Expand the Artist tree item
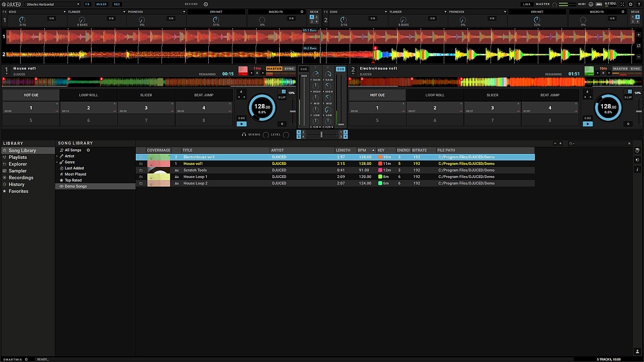 [57, 156]
